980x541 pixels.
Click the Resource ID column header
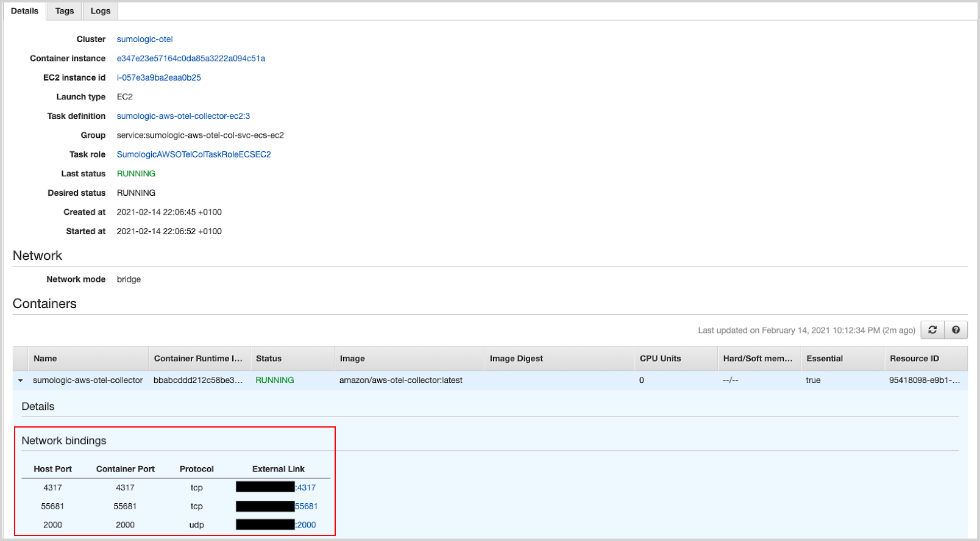(914, 359)
